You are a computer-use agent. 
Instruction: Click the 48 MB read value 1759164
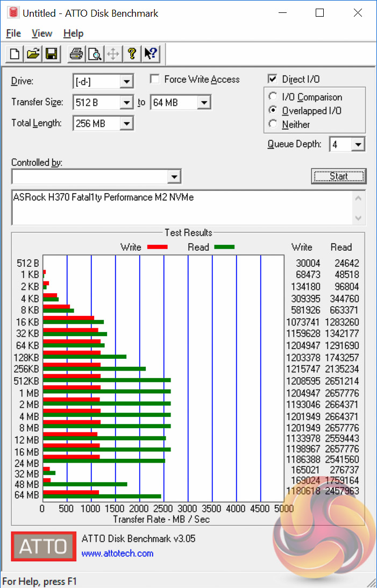(342, 480)
